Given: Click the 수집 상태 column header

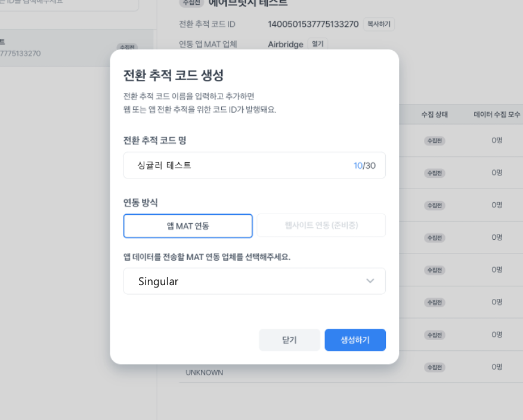Looking at the screenshot, I should click(x=435, y=115).
